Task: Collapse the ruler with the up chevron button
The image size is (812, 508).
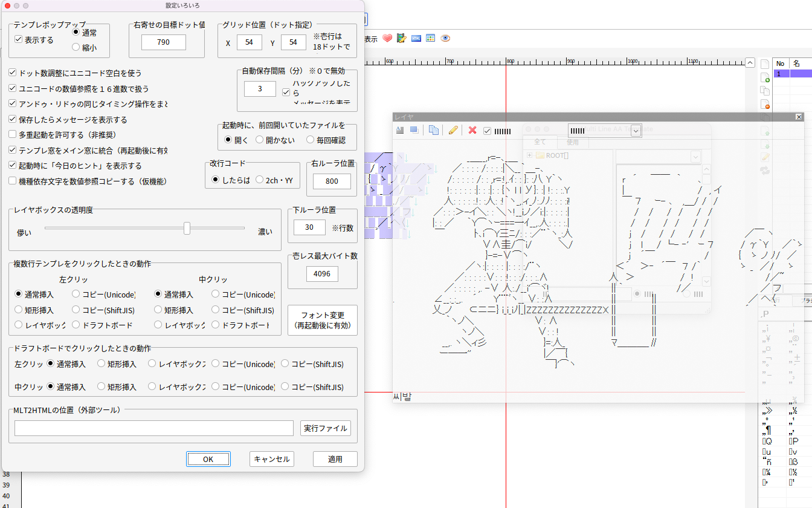Action: click(x=750, y=62)
